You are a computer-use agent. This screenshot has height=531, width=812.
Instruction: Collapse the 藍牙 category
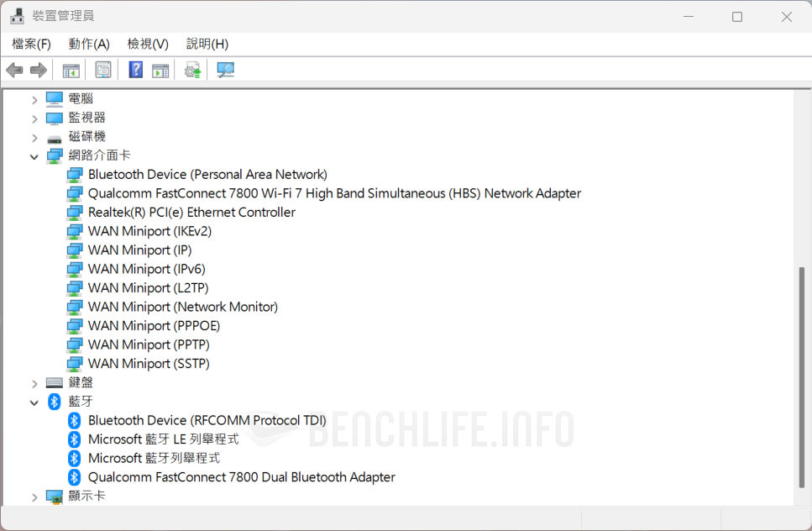coord(34,402)
